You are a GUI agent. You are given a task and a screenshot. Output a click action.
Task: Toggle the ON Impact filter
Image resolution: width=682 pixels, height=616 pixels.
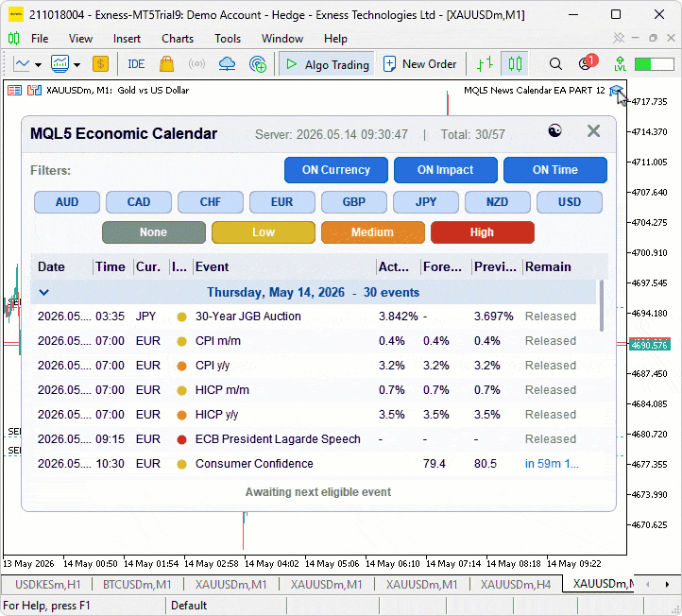tap(446, 170)
